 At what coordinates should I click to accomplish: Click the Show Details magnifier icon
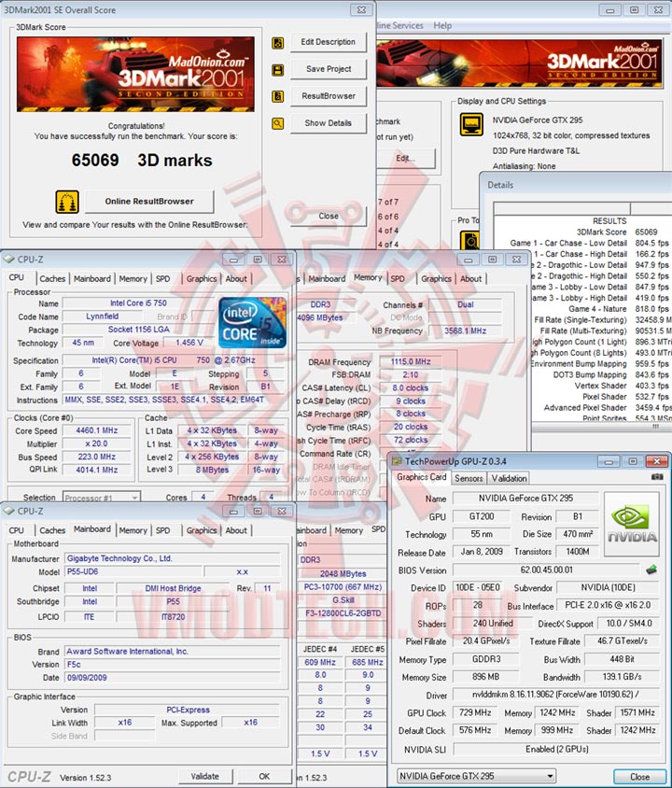point(278,123)
